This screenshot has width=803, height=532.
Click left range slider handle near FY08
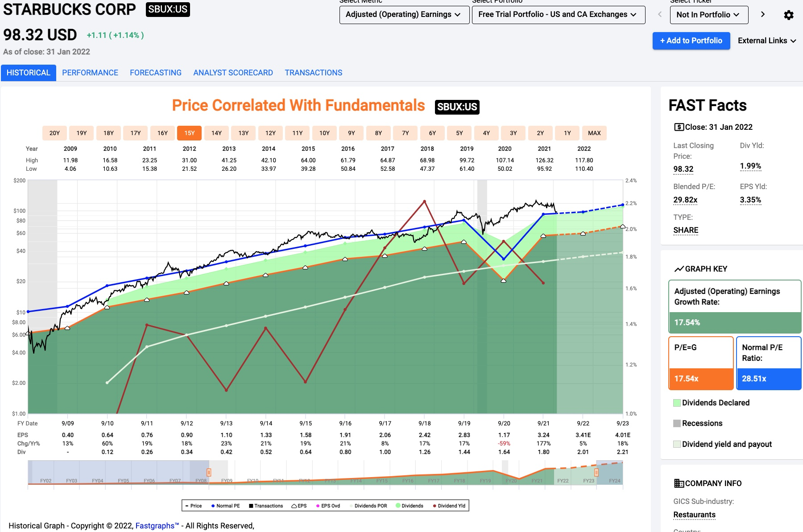coord(208,472)
